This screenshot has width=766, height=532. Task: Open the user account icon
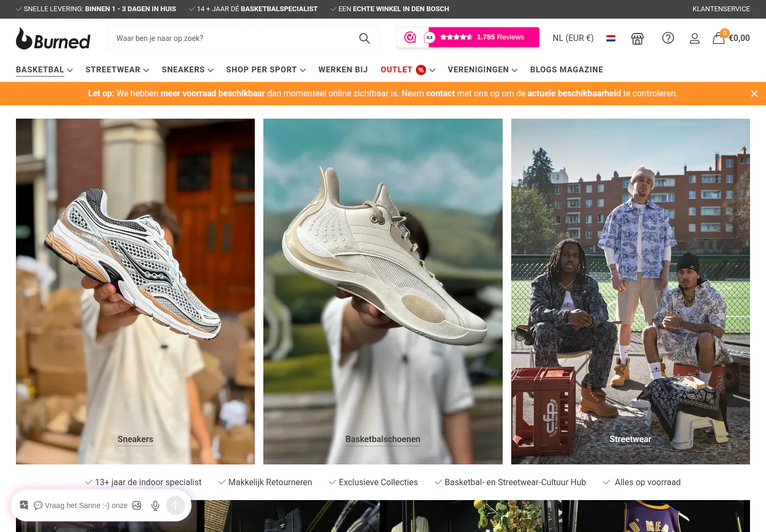[695, 38]
